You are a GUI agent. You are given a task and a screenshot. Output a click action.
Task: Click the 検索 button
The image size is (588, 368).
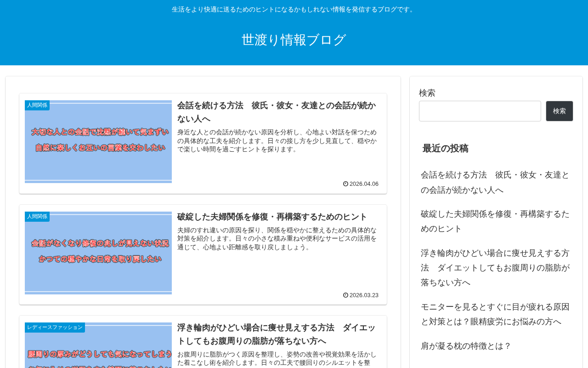(560, 111)
